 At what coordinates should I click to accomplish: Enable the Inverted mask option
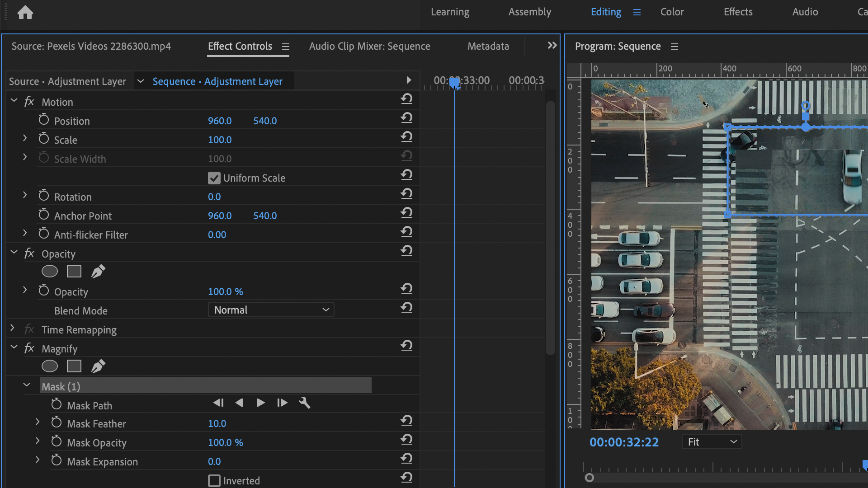214,480
